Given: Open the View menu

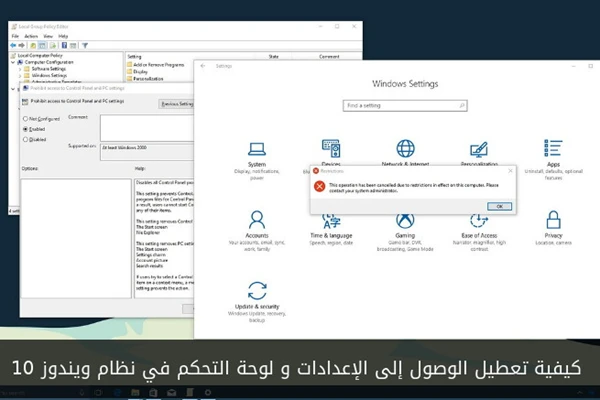Looking at the screenshot, I should (48, 36).
